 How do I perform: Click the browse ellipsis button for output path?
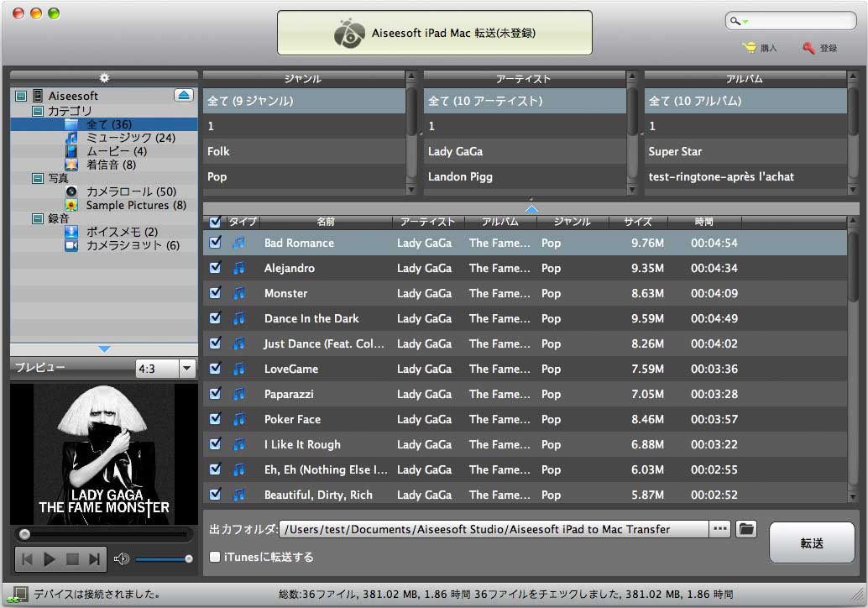[719, 529]
